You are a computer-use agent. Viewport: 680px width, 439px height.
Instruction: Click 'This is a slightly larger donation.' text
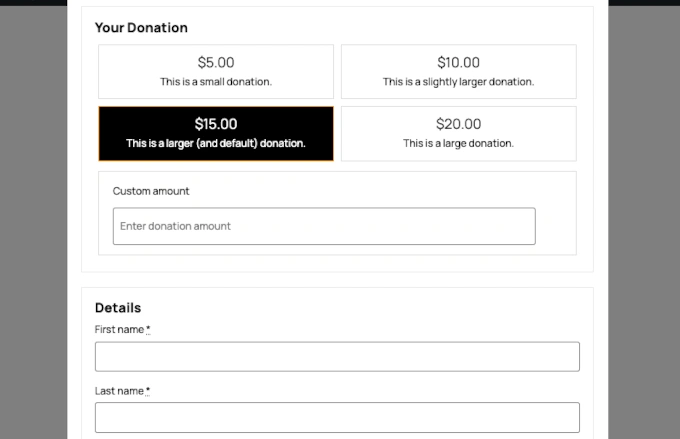click(458, 82)
